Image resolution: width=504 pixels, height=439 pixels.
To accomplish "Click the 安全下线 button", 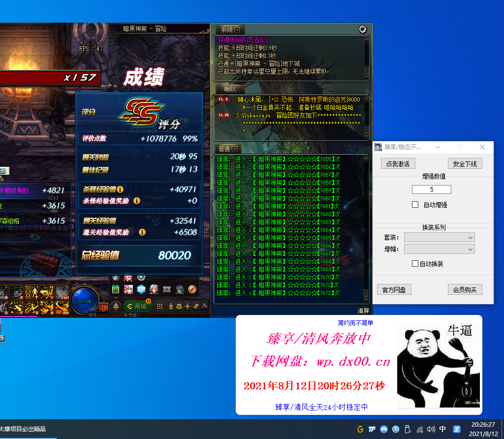I will pyautogui.click(x=465, y=164).
